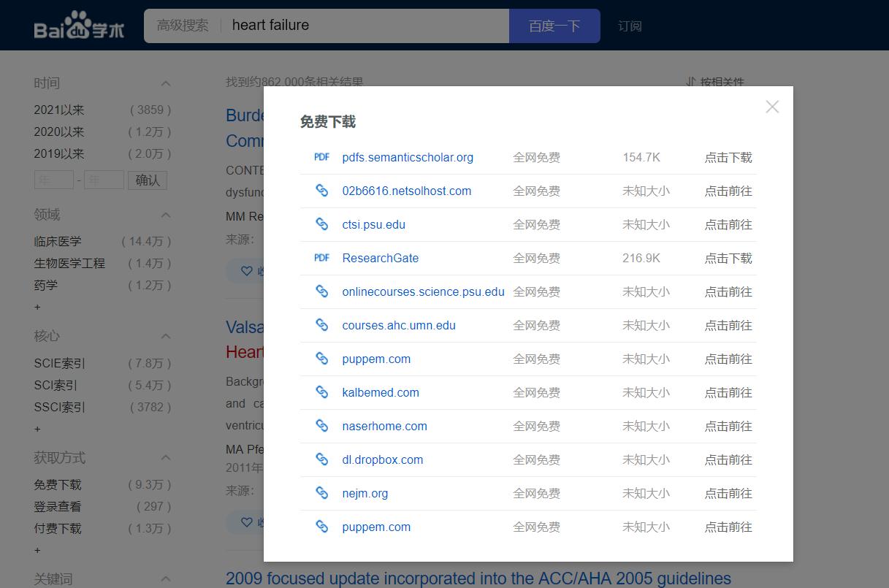Collapse the 获取方式 filter section
Screen dimensions: 889x588
point(166,458)
